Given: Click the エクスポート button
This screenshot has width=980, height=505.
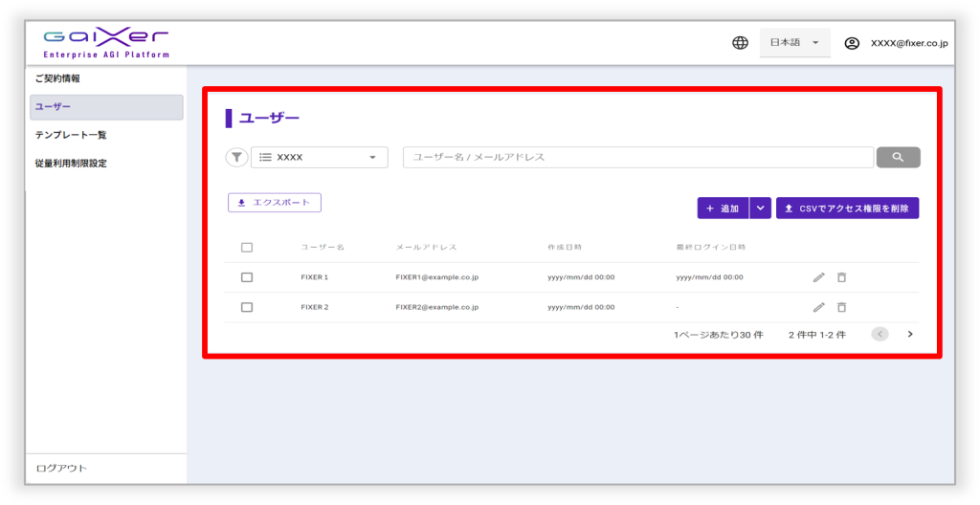Looking at the screenshot, I should click(x=275, y=203).
